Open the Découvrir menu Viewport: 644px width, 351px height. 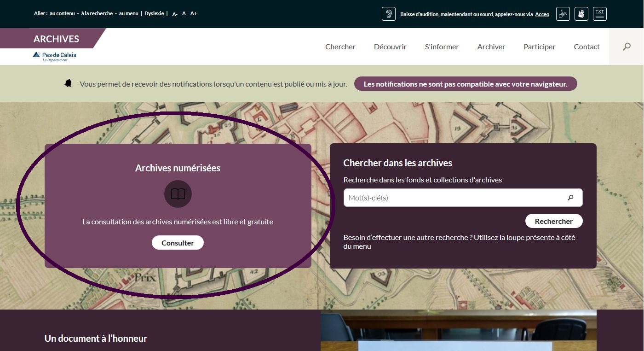coord(390,46)
